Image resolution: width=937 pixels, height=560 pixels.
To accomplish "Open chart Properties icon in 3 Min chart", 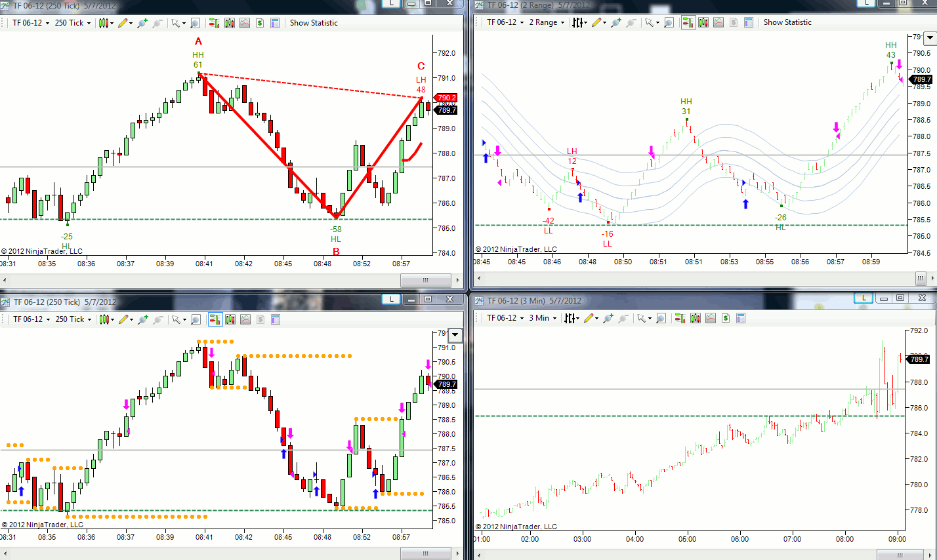I will 741,318.
